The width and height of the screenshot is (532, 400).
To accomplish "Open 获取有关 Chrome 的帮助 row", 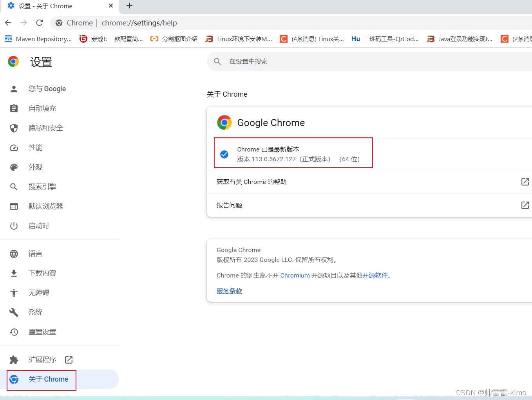I will pyautogui.click(x=369, y=182).
